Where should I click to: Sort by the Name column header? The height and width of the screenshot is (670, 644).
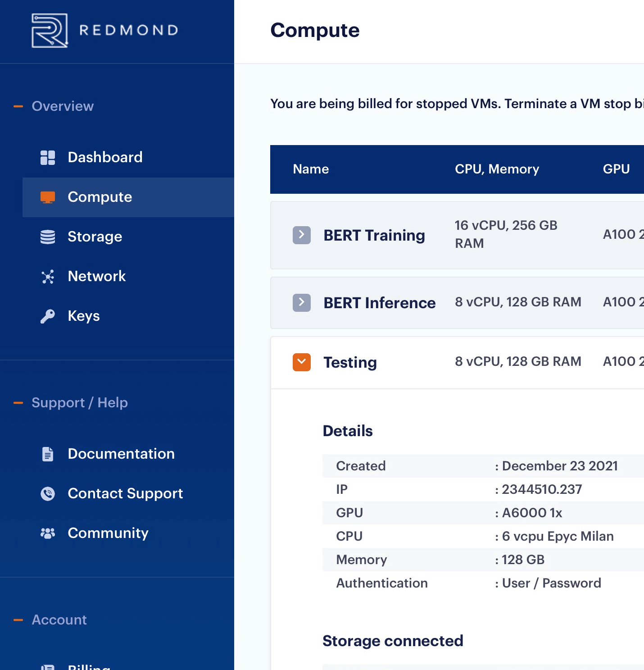[311, 169]
